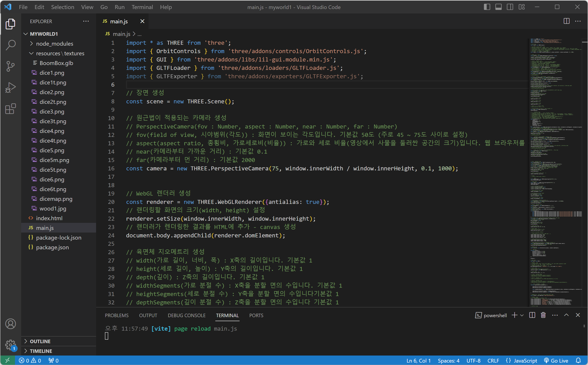Open the Search view in activity bar
Screen dimensions: 588x365
click(x=10, y=45)
